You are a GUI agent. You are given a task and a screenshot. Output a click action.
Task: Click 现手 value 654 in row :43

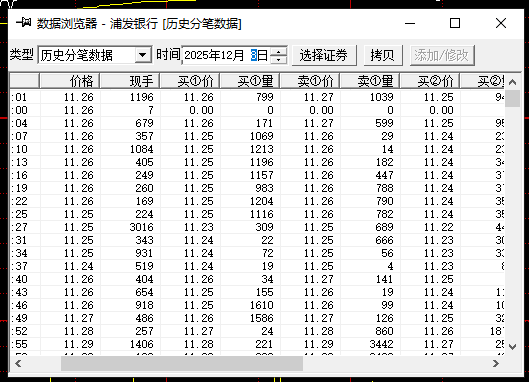point(144,292)
